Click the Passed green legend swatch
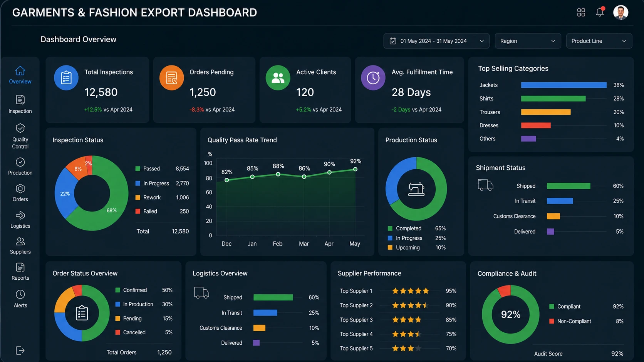The width and height of the screenshot is (644, 362). click(138, 168)
